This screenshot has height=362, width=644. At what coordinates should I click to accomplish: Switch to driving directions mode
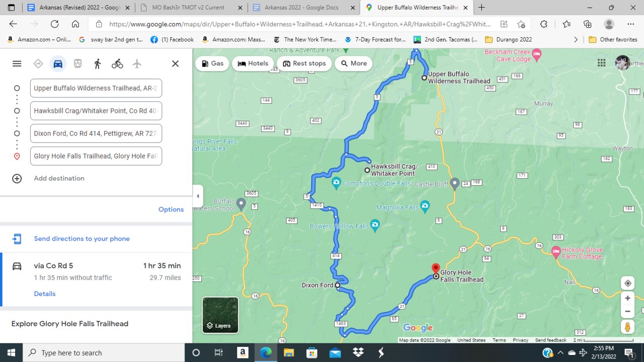[x=58, y=63]
